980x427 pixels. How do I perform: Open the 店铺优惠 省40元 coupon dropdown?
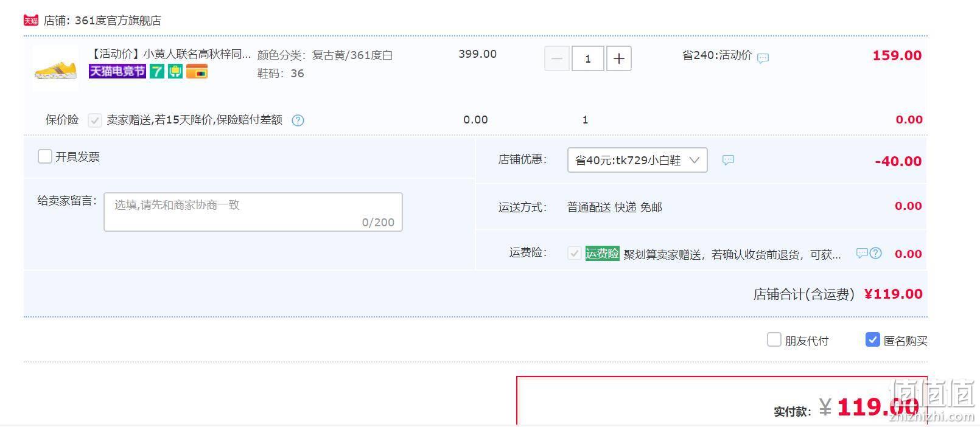point(637,160)
